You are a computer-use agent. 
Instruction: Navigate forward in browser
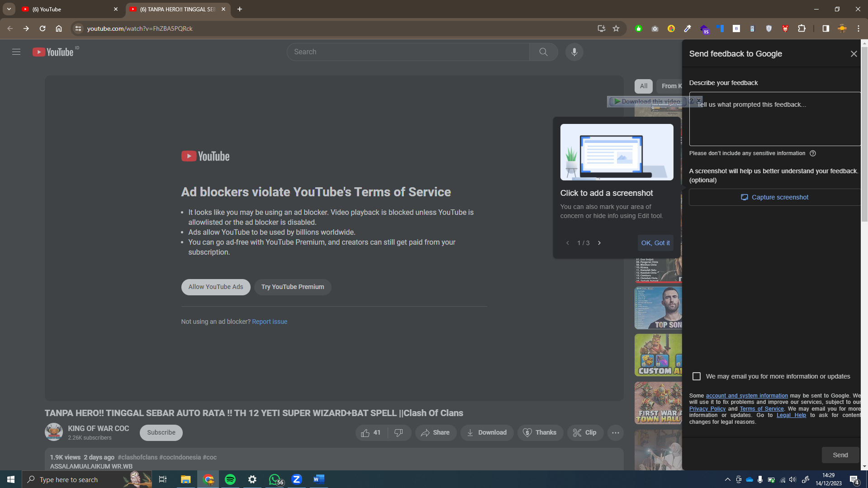coord(26,28)
